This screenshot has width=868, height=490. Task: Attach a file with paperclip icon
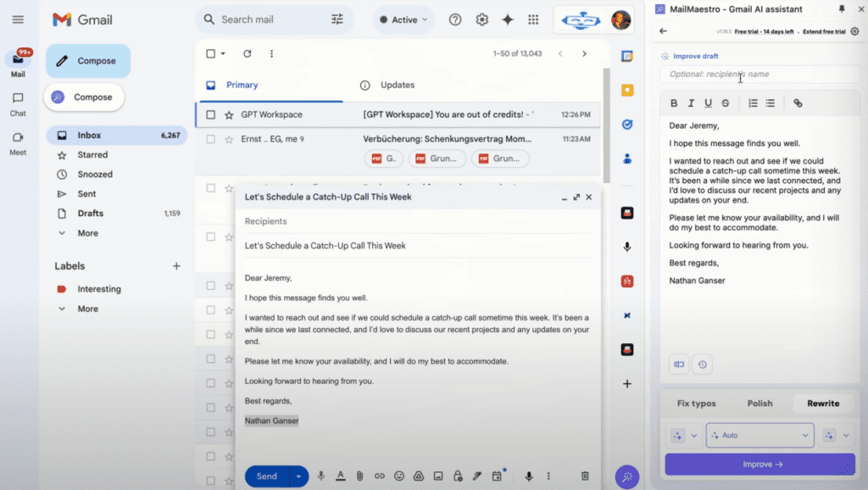click(x=359, y=476)
